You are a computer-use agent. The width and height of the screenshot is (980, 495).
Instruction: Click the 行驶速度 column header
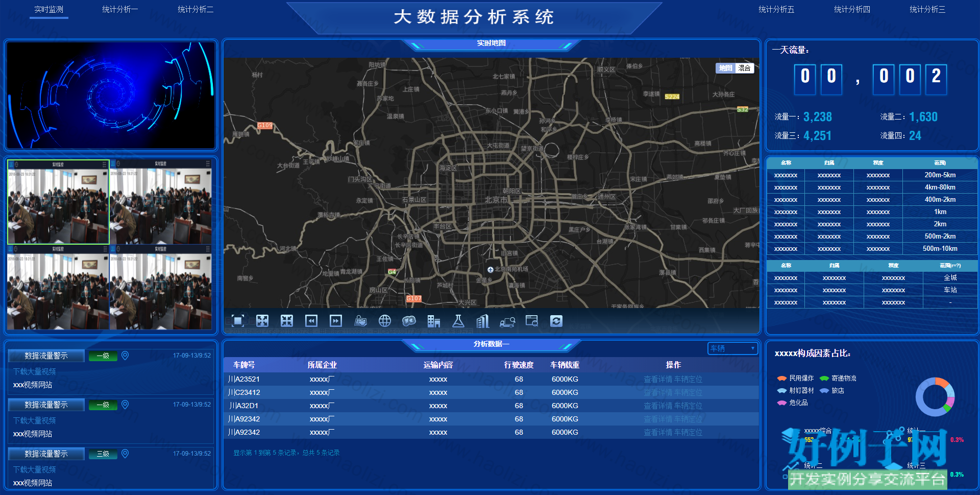519,365
